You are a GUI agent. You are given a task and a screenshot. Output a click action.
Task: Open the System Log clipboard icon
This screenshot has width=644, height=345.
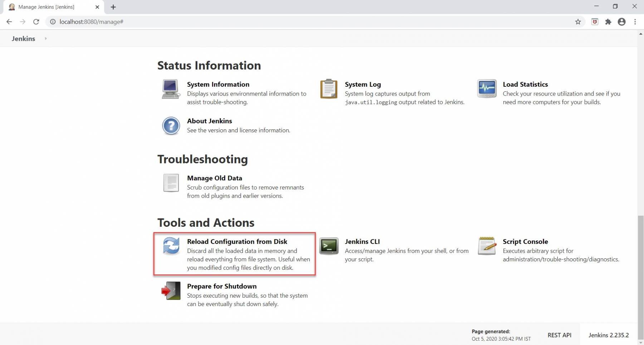[x=329, y=89]
